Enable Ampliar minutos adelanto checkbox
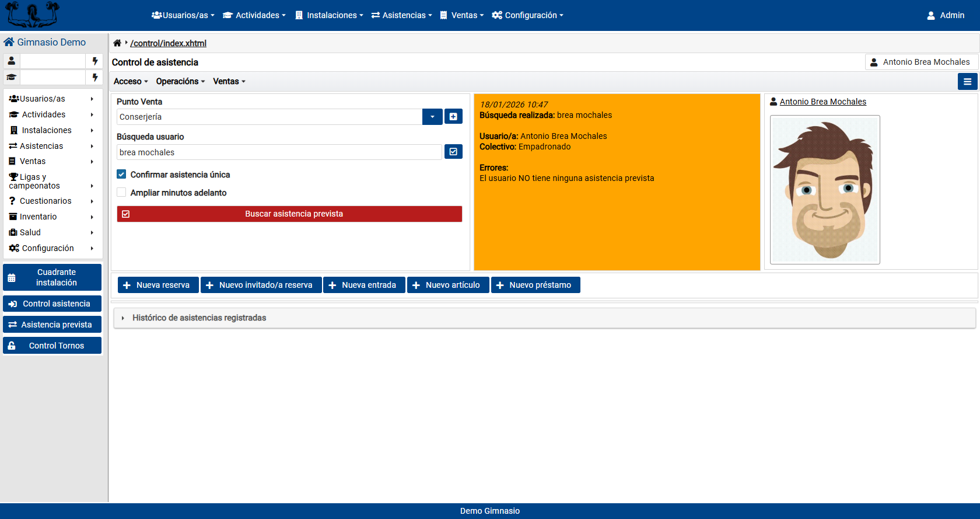This screenshot has width=980, height=519. pyautogui.click(x=121, y=193)
